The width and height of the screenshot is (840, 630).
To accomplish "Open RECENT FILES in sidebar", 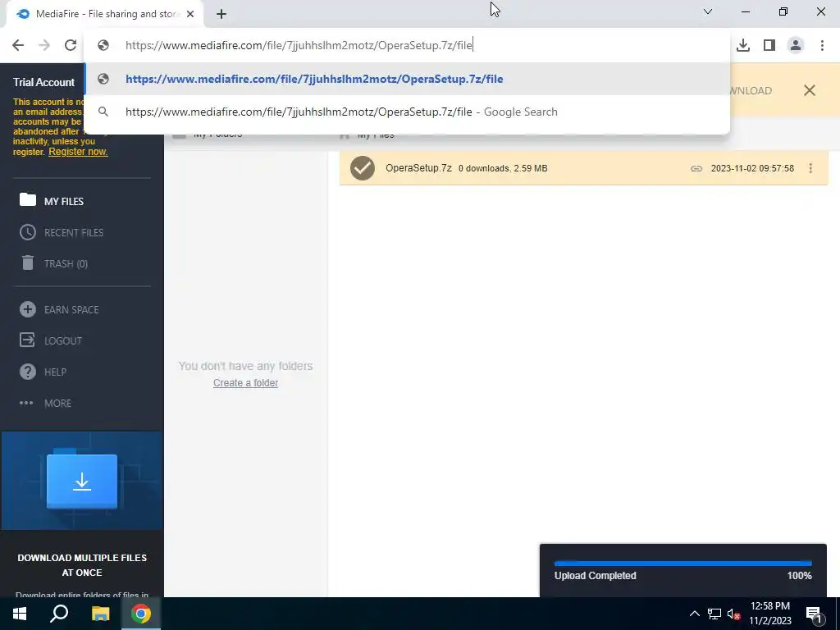I will tap(74, 232).
